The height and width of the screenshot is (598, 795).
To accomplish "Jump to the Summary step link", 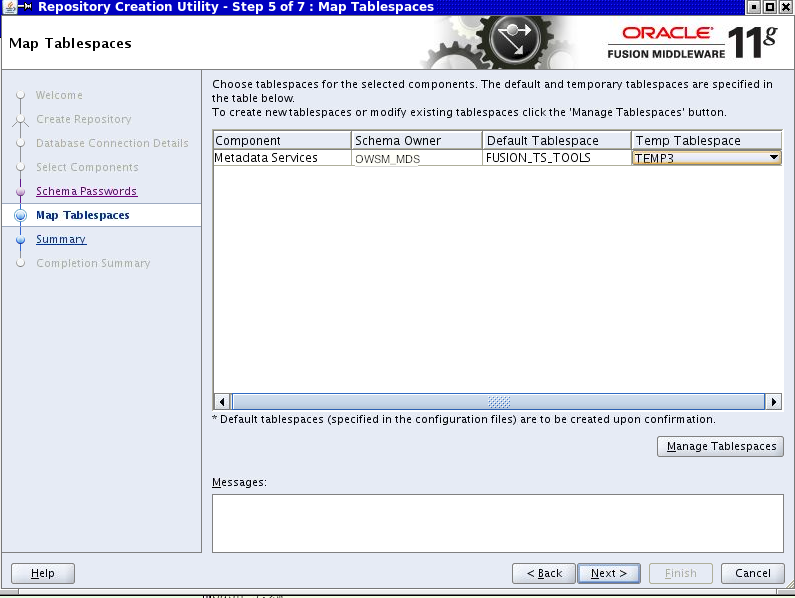I will 61,239.
